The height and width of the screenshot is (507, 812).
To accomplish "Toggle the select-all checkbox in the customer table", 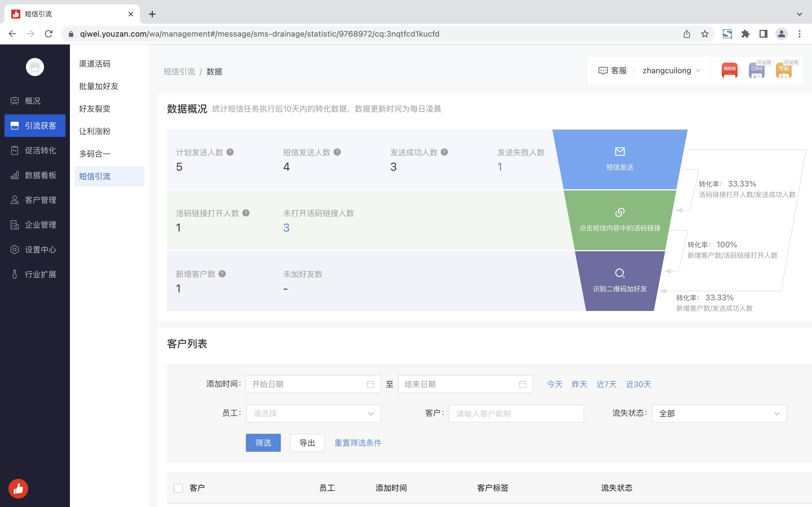I will [x=178, y=488].
